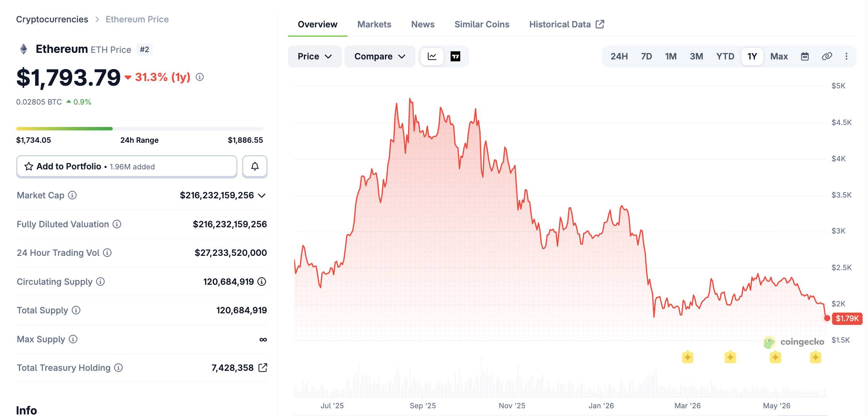Select the YTD time range
The width and height of the screenshot is (868, 416).
pos(725,56)
